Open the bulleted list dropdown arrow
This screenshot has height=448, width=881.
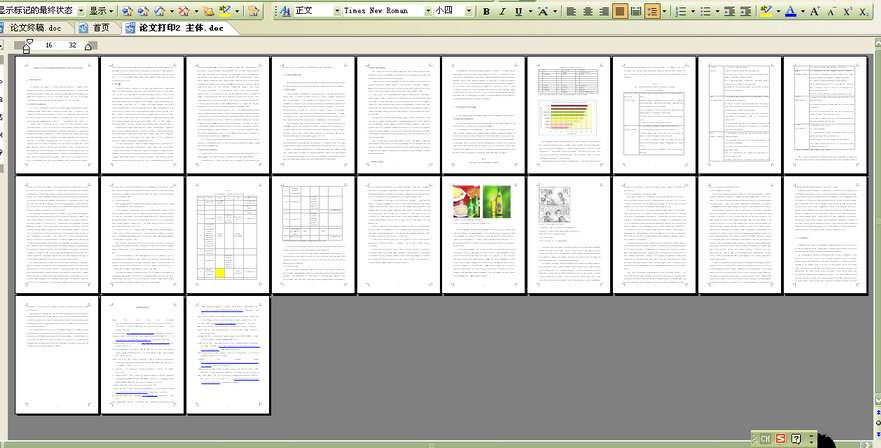718,11
